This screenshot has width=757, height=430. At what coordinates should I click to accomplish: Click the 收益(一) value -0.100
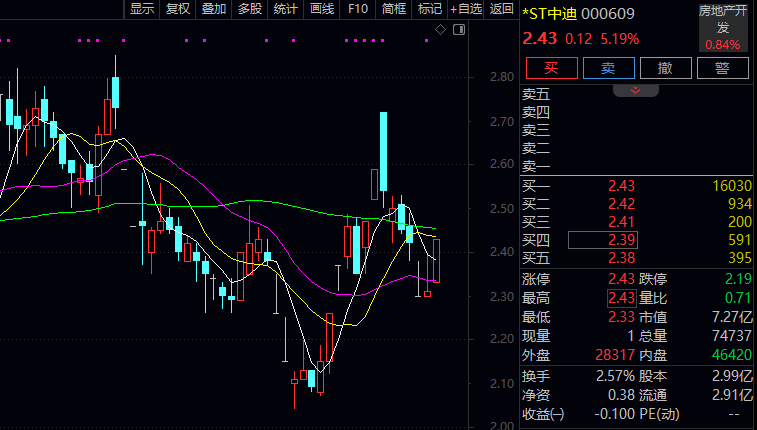coord(615,414)
